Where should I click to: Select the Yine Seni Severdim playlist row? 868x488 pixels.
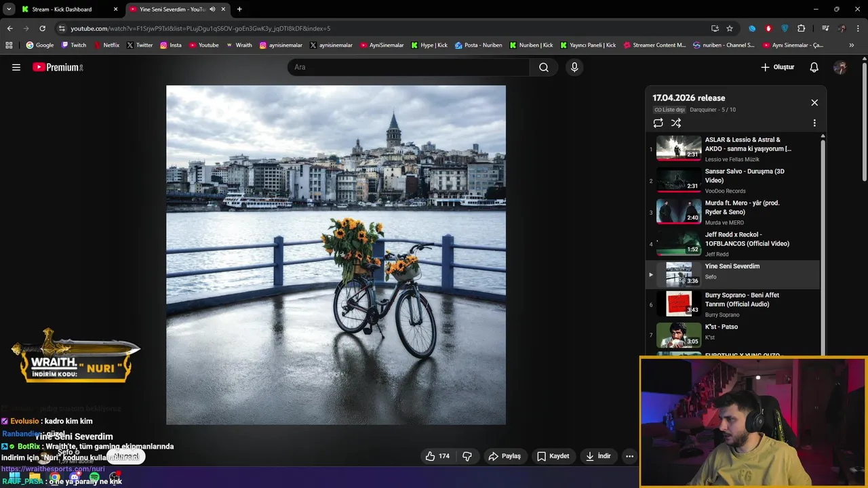(732, 274)
